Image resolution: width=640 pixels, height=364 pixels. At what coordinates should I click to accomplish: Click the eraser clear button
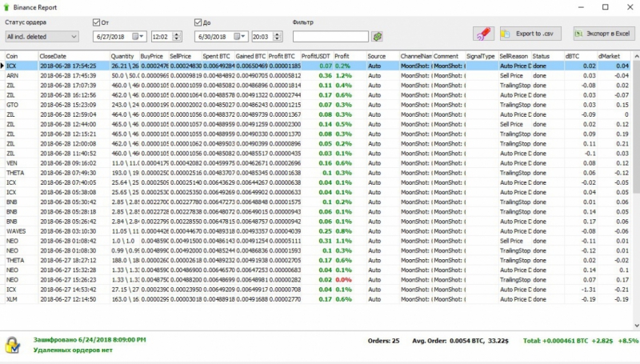[x=483, y=34]
